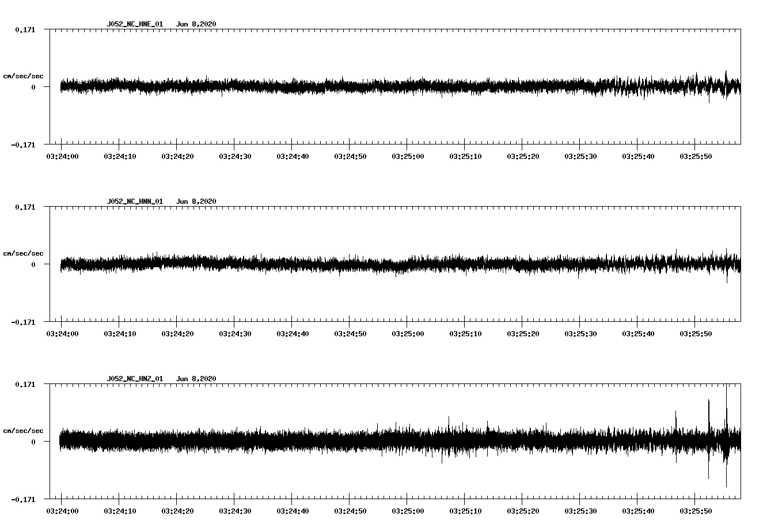The image size is (782, 532).
Task: Click the 03:24:00 time label under HNE plot
Action: coord(62,157)
